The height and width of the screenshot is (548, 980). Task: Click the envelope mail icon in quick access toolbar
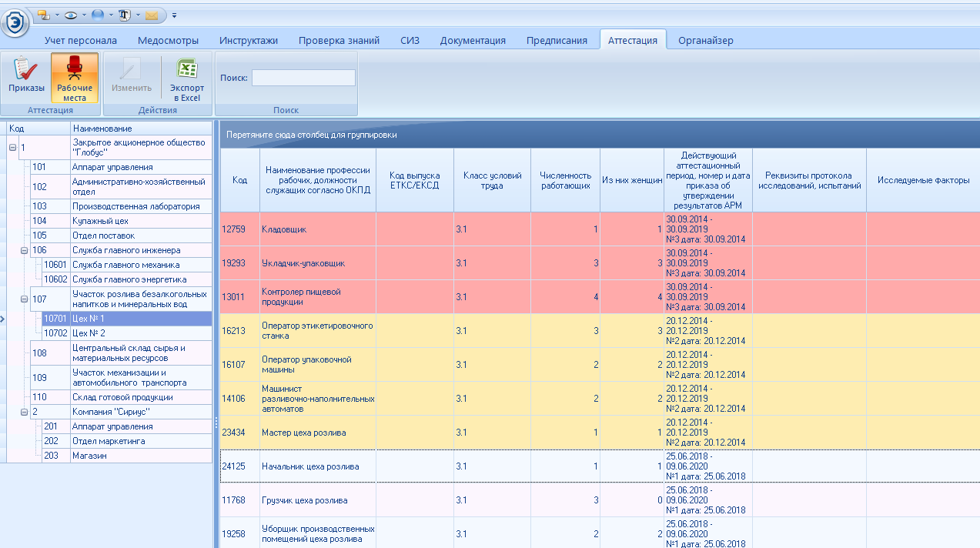pos(152,15)
